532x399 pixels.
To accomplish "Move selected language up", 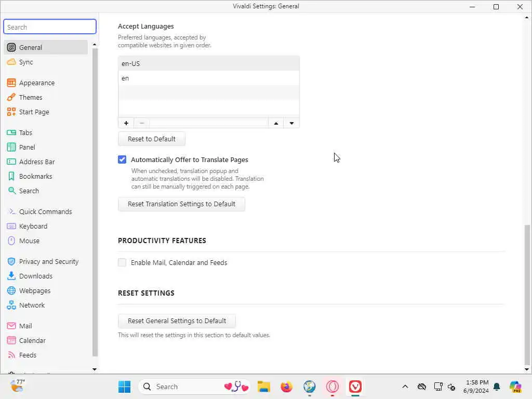I will 276,123.
